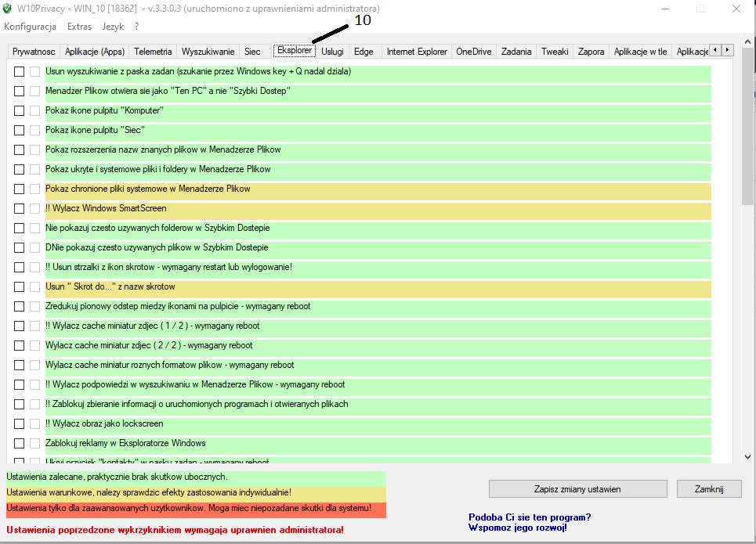Open the Extras menu
The width and height of the screenshot is (756, 544).
point(80,27)
